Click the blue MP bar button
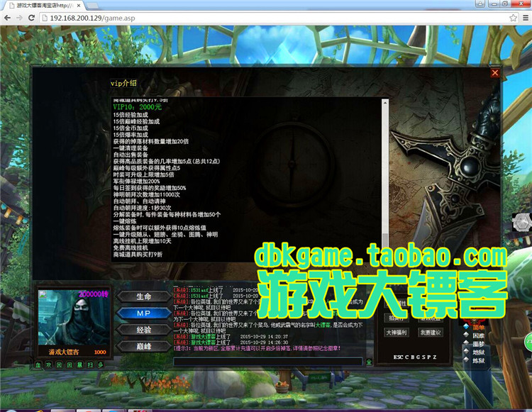 (x=144, y=313)
